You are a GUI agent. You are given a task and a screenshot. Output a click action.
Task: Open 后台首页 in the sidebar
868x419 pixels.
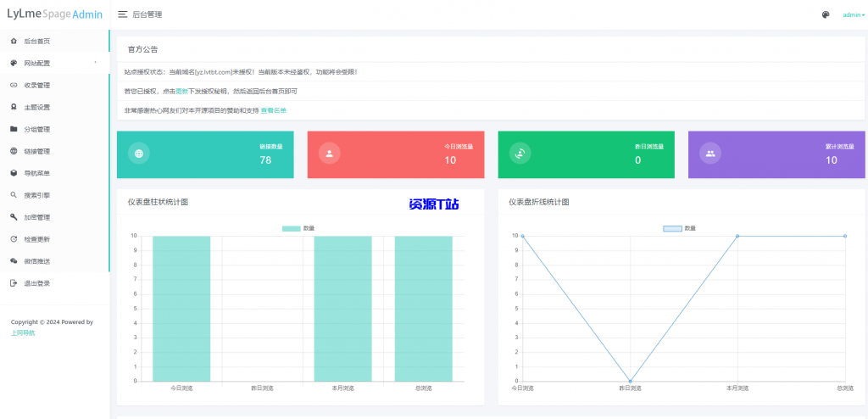pyautogui.click(x=54, y=41)
